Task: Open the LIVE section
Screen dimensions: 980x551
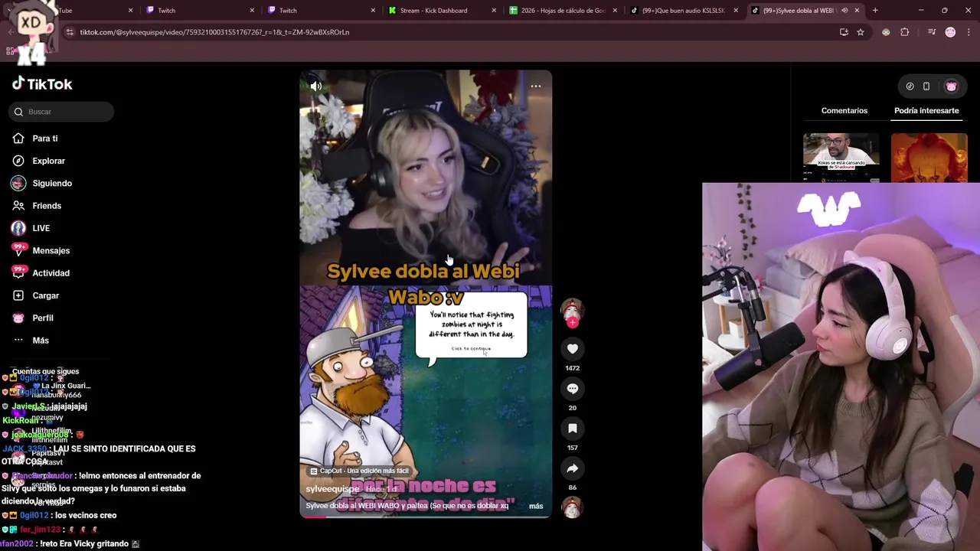Action: tap(41, 228)
